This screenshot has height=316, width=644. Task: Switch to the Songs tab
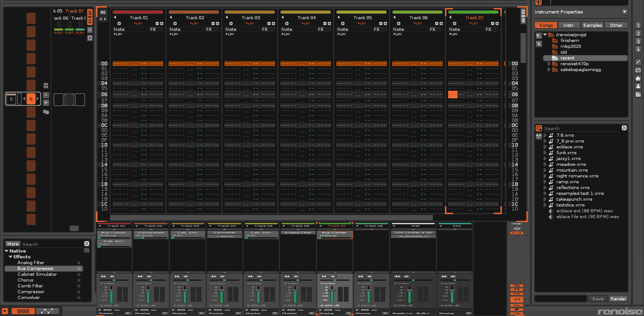[x=546, y=25]
